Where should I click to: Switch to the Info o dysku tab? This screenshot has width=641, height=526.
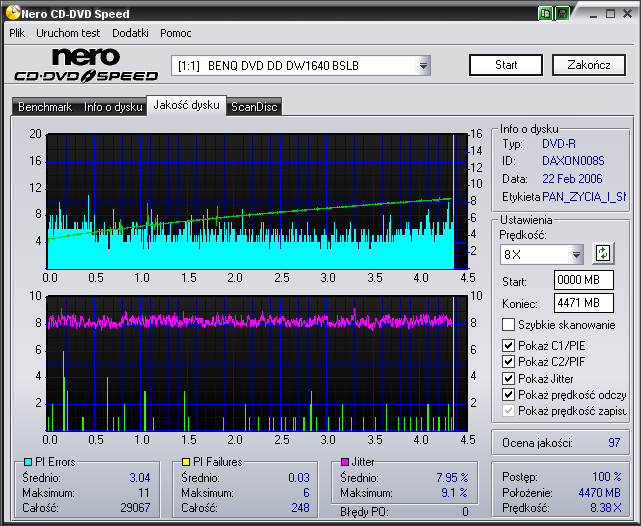[x=113, y=107]
